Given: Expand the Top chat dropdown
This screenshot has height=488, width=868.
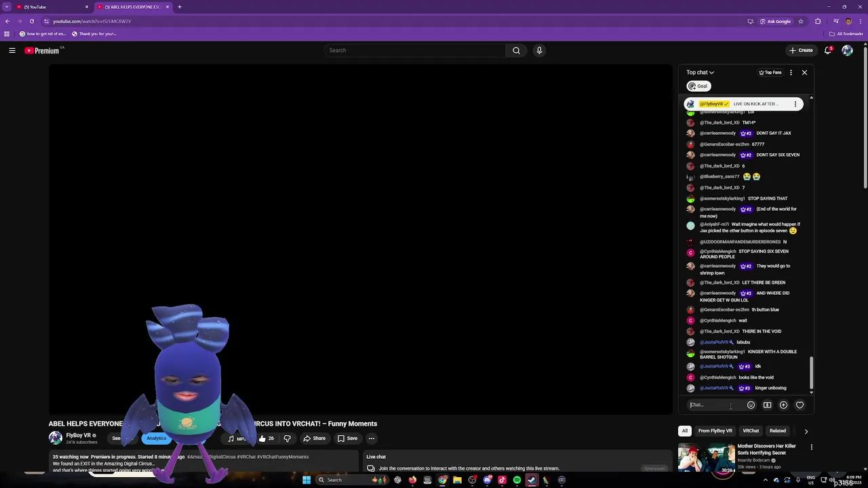Looking at the screenshot, I should click(700, 73).
